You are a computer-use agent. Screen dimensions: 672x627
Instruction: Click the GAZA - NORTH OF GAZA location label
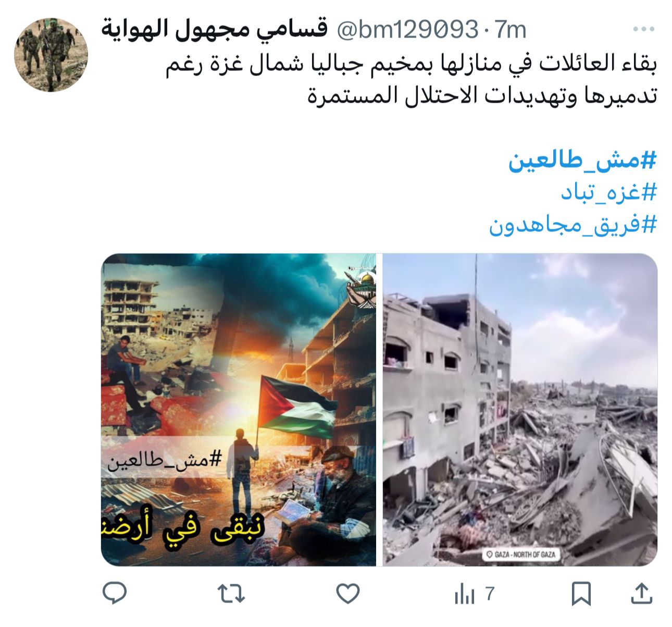coord(520,554)
